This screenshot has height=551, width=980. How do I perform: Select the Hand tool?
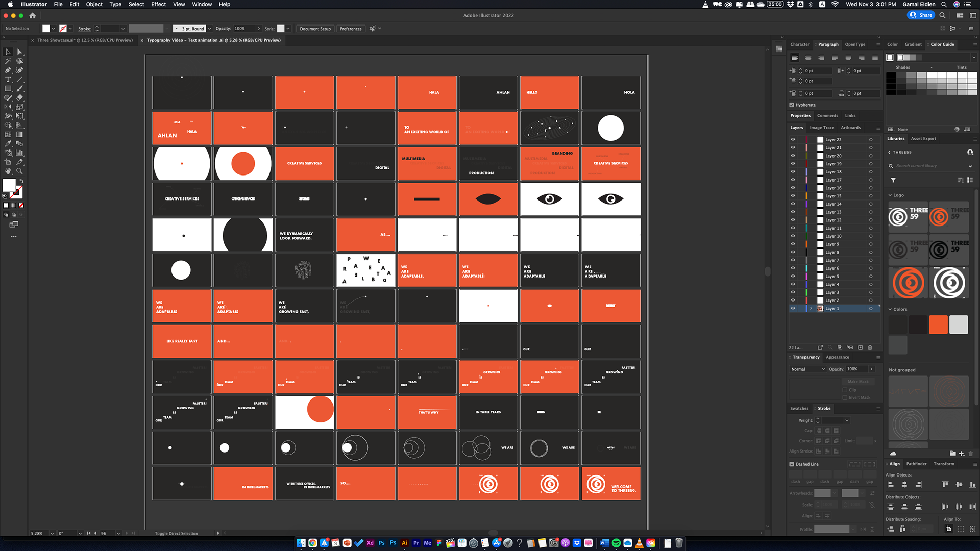pos(8,171)
